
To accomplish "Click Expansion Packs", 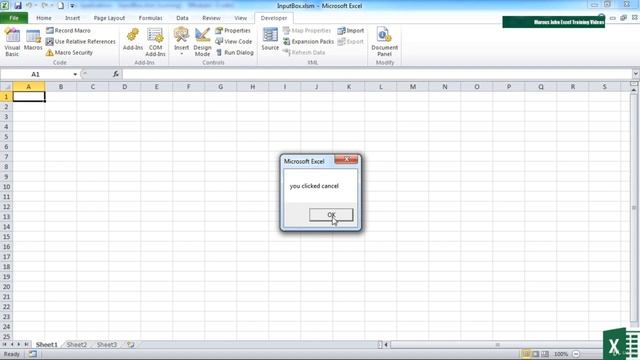I will [308, 42].
